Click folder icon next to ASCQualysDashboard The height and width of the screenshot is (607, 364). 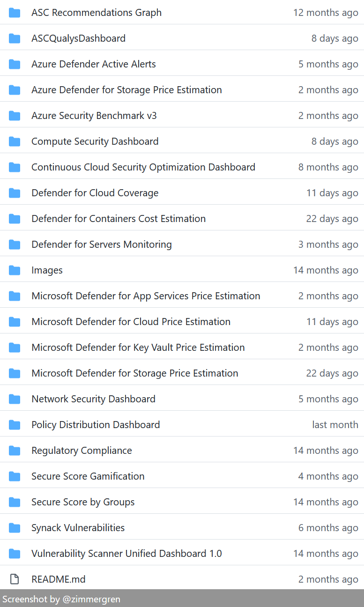(15, 38)
